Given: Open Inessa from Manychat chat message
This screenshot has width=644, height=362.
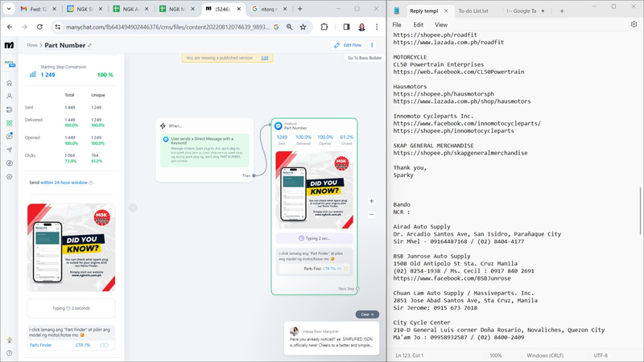Looking at the screenshot, I should [x=332, y=339].
